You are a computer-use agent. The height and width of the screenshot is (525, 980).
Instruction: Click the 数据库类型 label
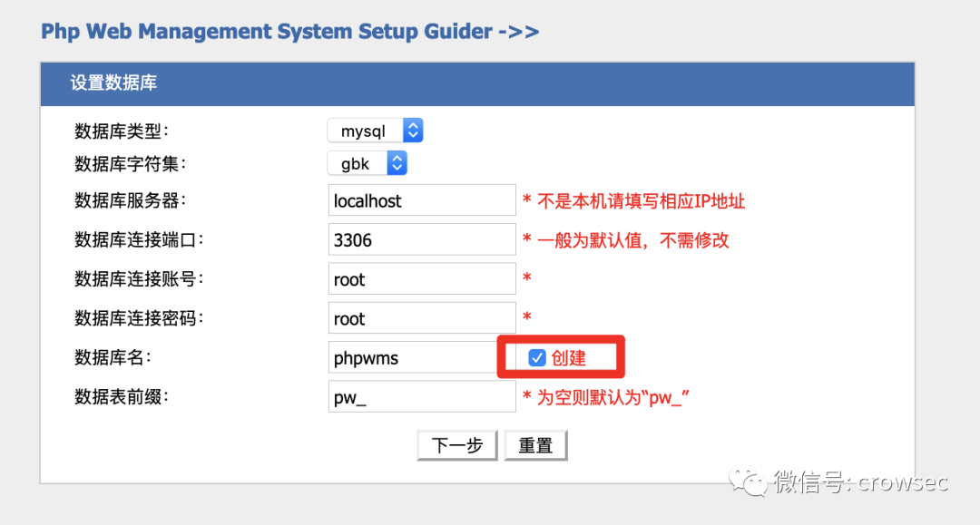coord(122,131)
